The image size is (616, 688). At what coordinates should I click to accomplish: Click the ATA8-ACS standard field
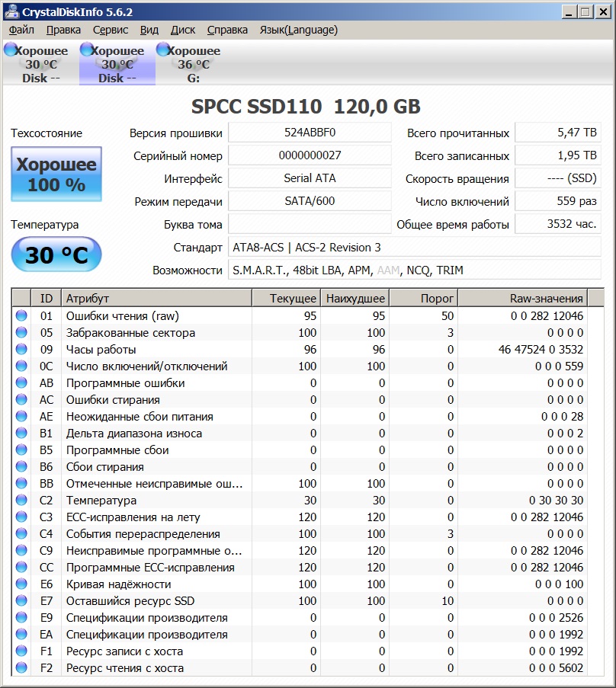[415, 247]
